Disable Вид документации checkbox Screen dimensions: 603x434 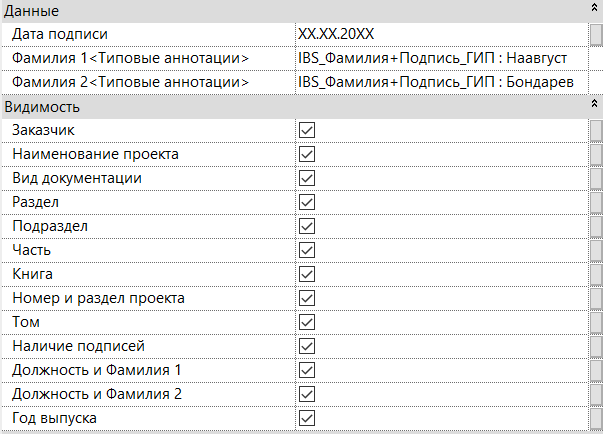pos(307,178)
